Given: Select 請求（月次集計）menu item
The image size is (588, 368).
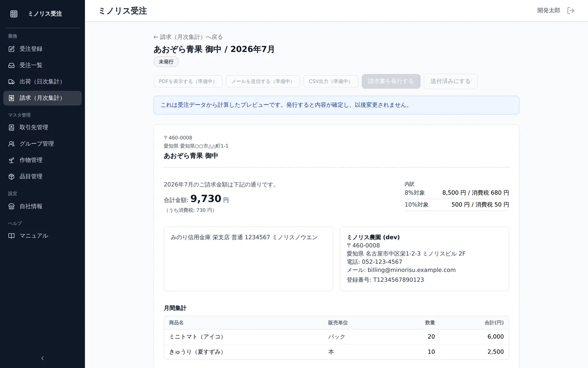Looking at the screenshot, I should point(42,98).
